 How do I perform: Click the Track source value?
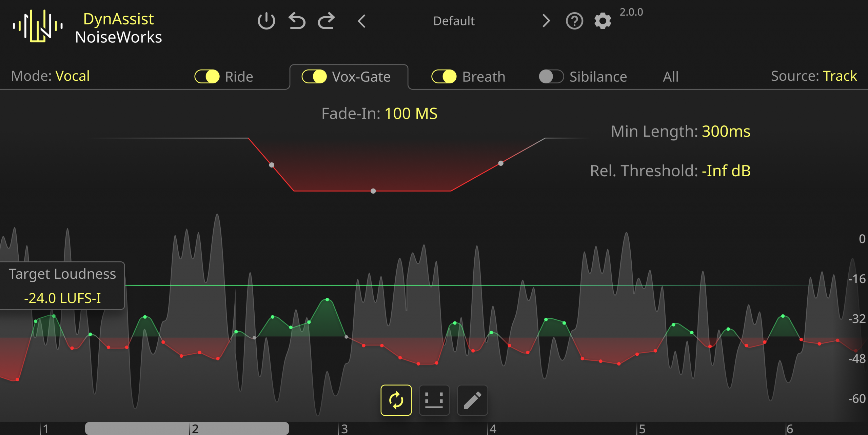[x=840, y=76]
